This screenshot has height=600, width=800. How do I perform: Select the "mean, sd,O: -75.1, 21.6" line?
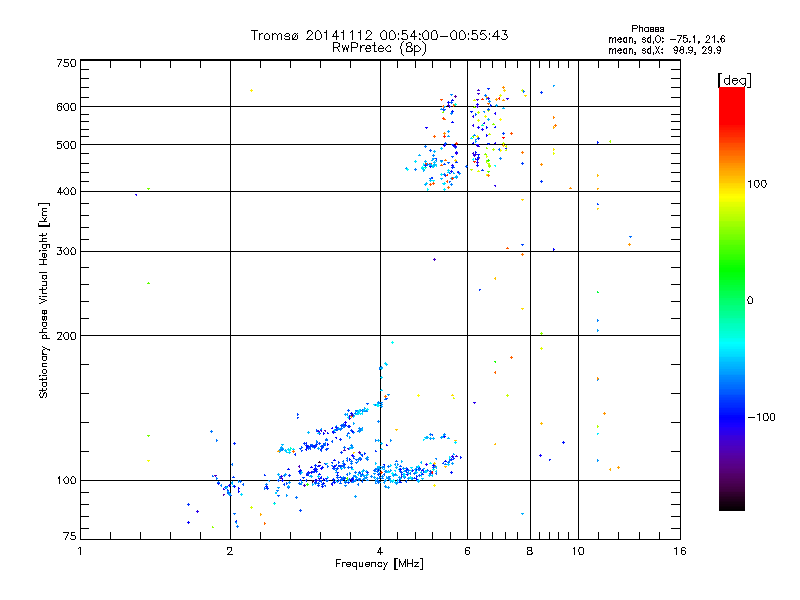666,39
